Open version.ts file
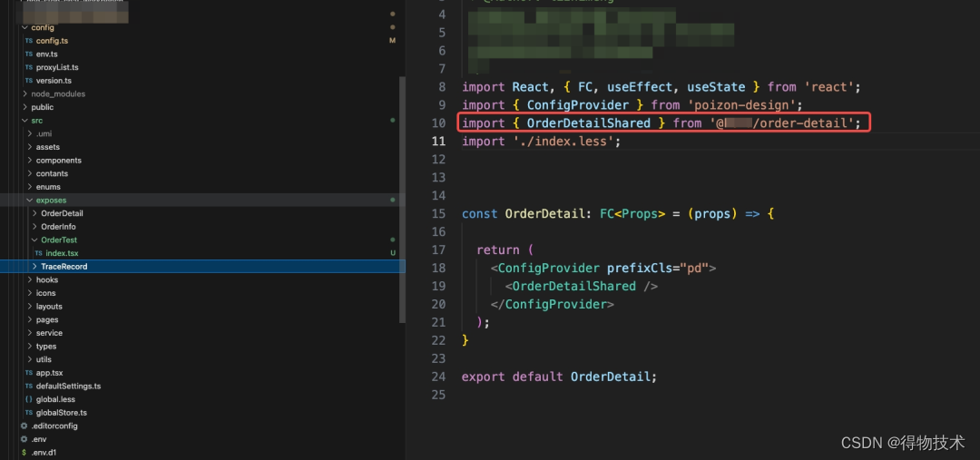The height and width of the screenshot is (460, 980). [54, 81]
